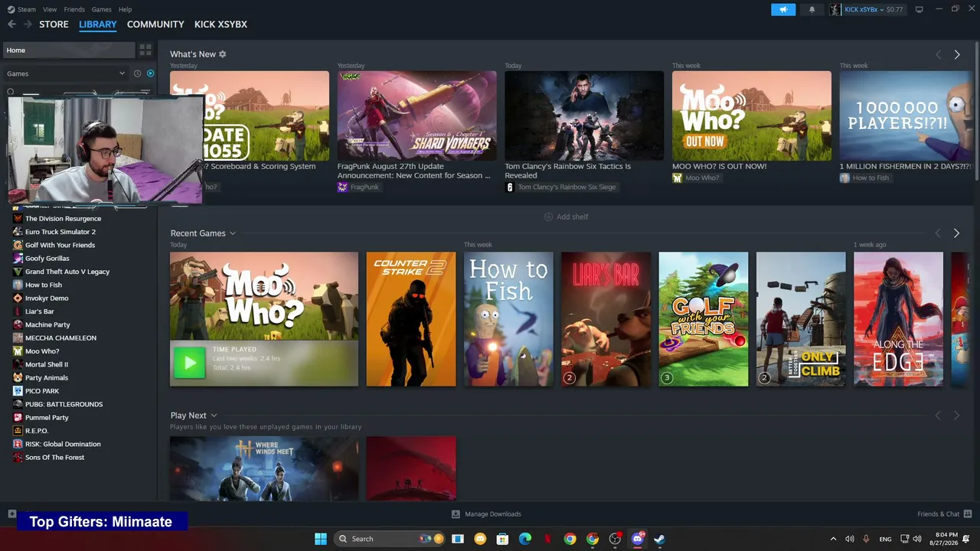The height and width of the screenshot is (551, 980).
Task: Click the forward navigation arrow
Action: [28, 24]
